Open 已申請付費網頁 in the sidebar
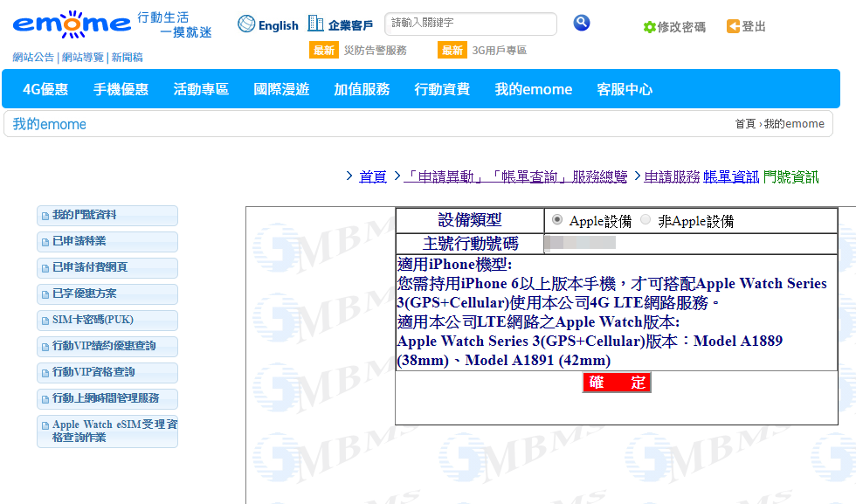Image resolution: width=856 pixels, height=504 pixels. click(x=107, y=268)
